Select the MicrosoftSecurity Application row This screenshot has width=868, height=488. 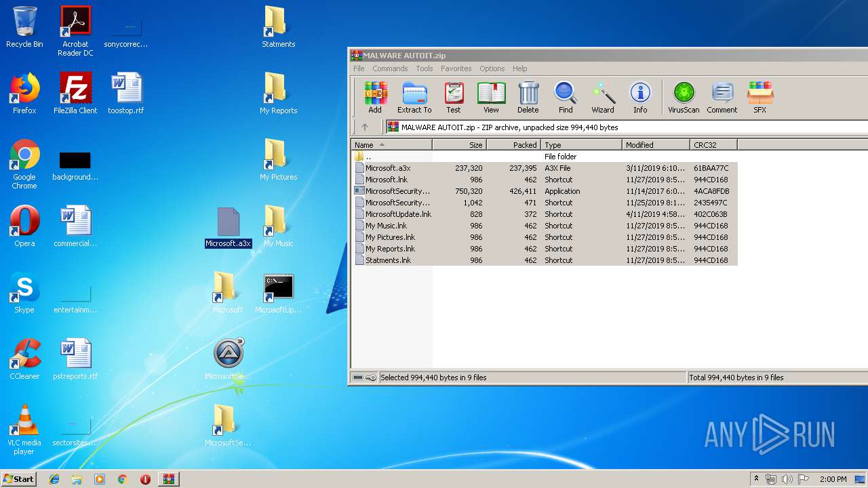[545, 191]
